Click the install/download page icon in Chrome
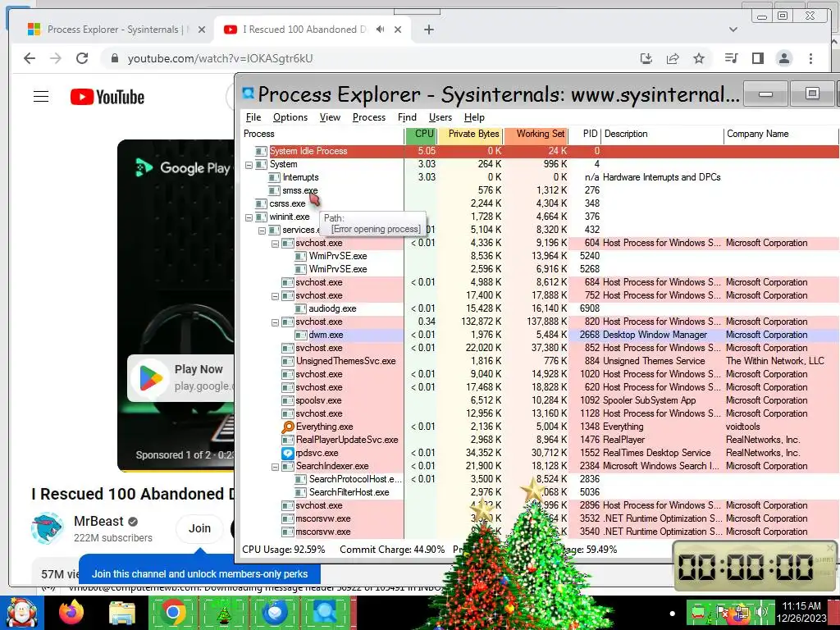The width and height of the screenshot is (840, 630). click(646, 58)
